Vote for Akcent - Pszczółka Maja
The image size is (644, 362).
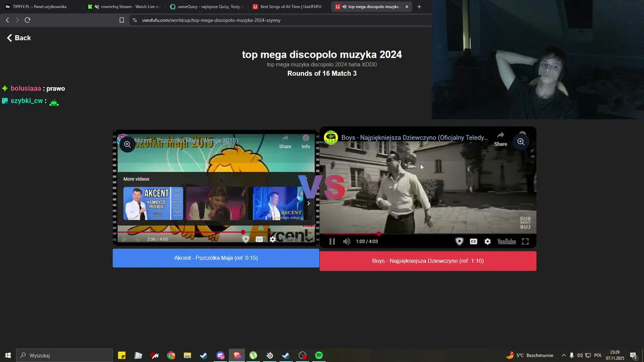click(x=216, y=258)
